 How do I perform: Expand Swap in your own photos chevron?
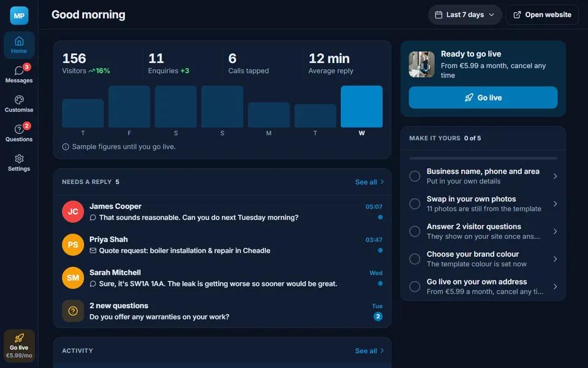click(555, 204)
